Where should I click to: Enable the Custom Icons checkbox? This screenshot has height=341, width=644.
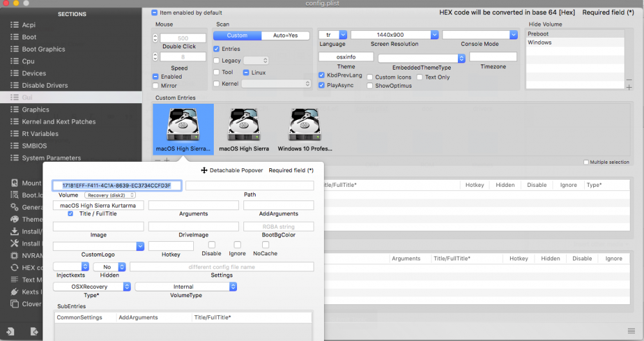(370, 77)
